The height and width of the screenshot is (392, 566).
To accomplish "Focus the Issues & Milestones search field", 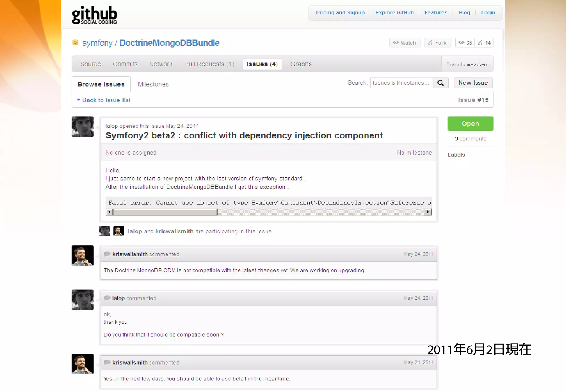I will (x=401, y=83).
